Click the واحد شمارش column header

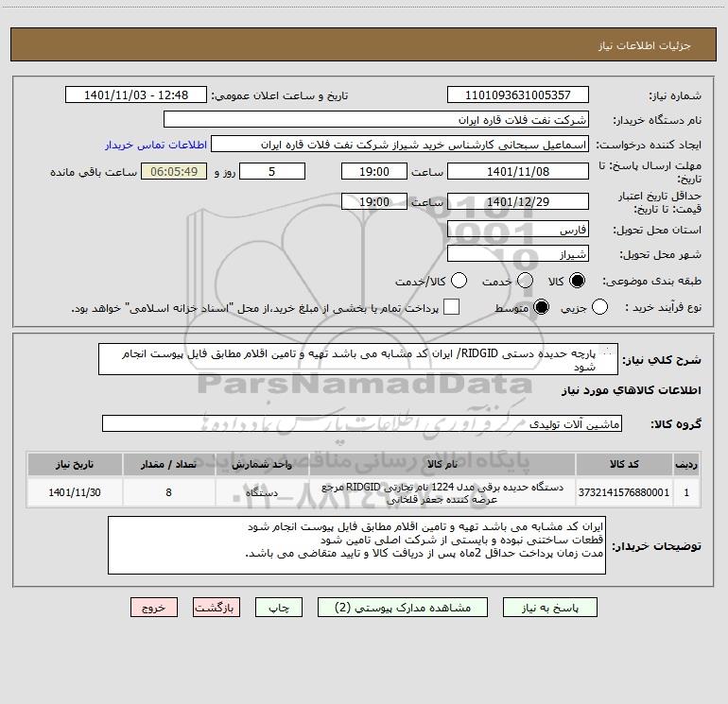click(262, 464)
